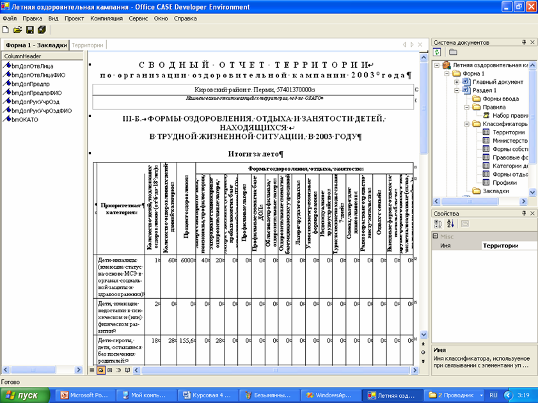This screenshot has width=538, height=403.
Task: Select Министерства classifier in tree
Action: coord(510,141)
